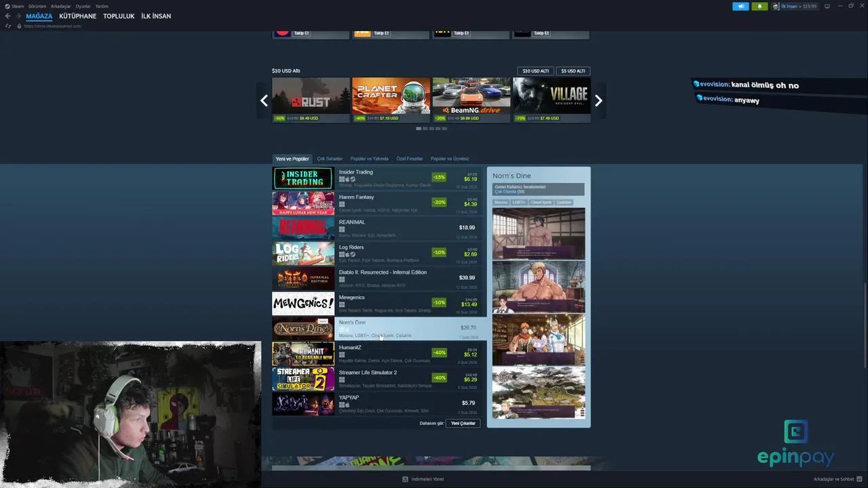The height and width of the screenshot is (488, 868).
Task: Click the İndirmeleri Yönet downloads icon
Action: [406, 479]
